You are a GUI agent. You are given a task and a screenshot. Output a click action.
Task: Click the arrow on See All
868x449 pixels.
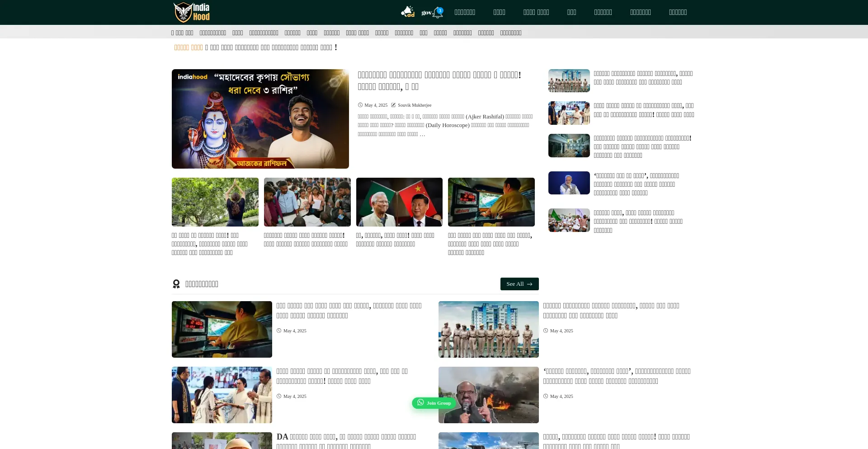coord(530,284)
